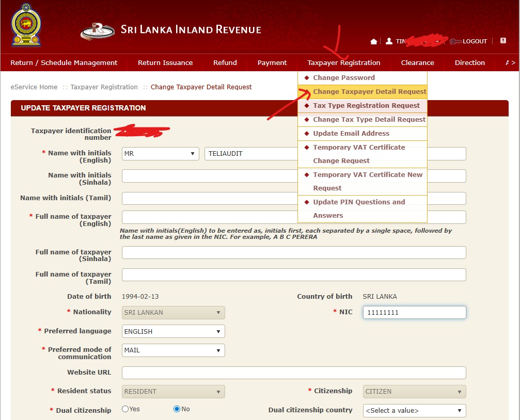This screenshot has width=520, height=420.
Task: Click the exclamation alert icon
Action: pos(503,41)
